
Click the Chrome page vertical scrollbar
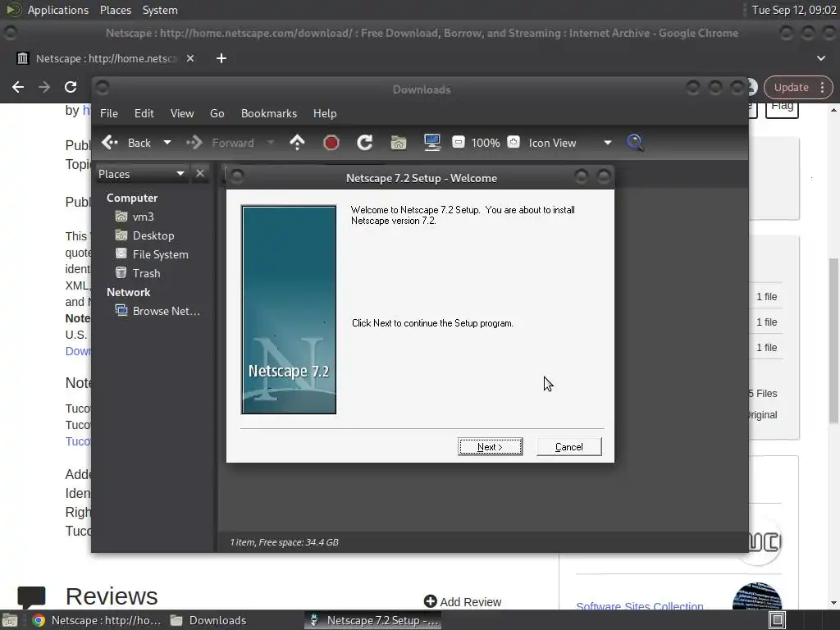coord(833,340)
